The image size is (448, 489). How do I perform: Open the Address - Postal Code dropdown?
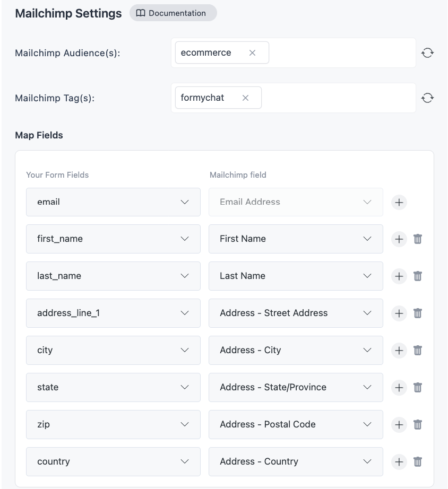[x=296, y=424]
